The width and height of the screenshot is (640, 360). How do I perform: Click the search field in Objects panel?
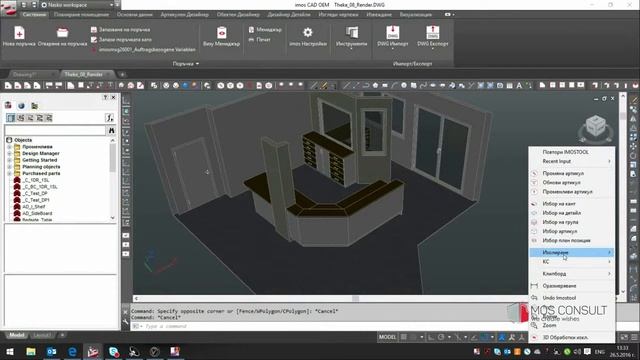pyautogui.click(x=55, y=131)
